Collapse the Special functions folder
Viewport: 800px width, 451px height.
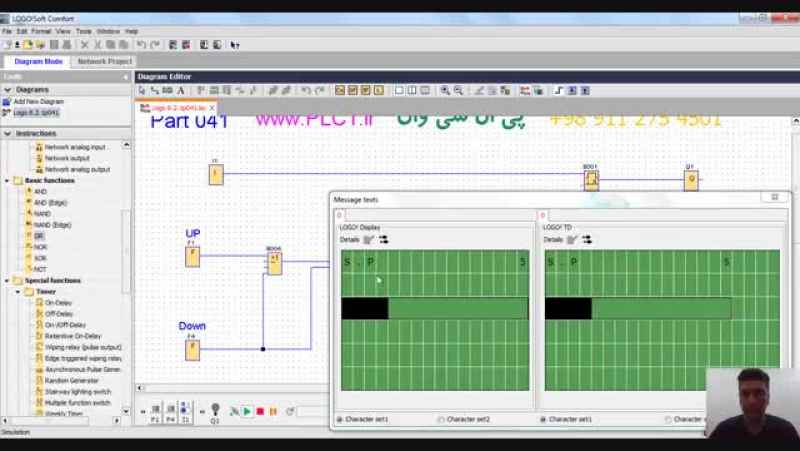(7, 281)
